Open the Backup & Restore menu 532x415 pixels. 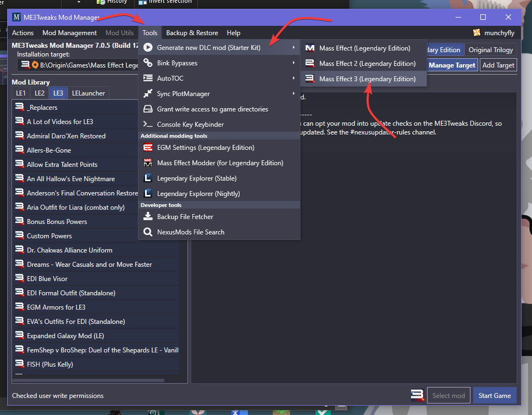coord(192,33)
